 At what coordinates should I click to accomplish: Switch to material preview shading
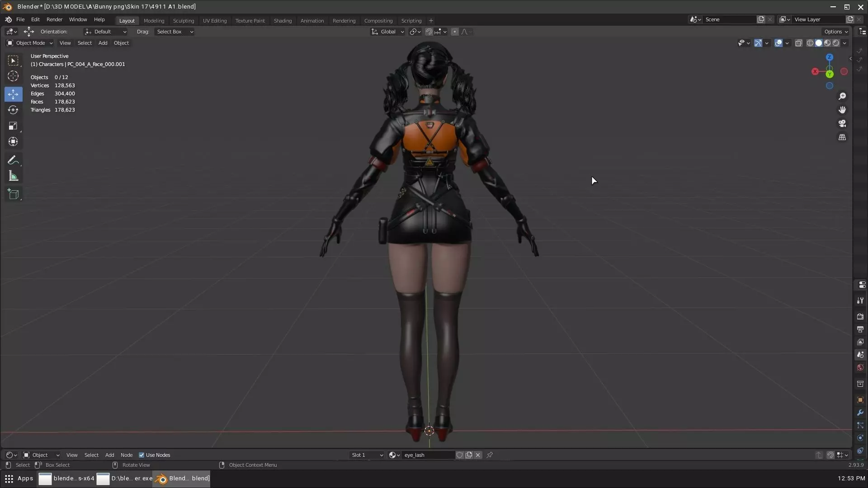point(827,43)
